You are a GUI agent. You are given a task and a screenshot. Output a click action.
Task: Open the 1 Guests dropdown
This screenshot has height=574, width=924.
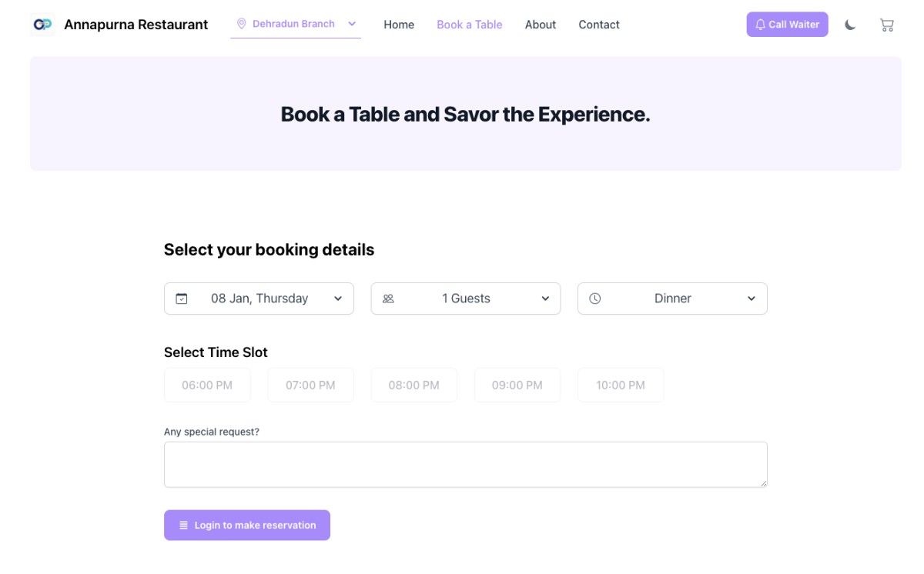click(x=466, y=299)
